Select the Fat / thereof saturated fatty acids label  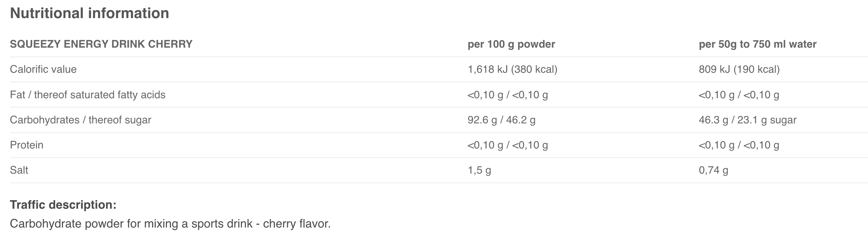tap(88, 95)
